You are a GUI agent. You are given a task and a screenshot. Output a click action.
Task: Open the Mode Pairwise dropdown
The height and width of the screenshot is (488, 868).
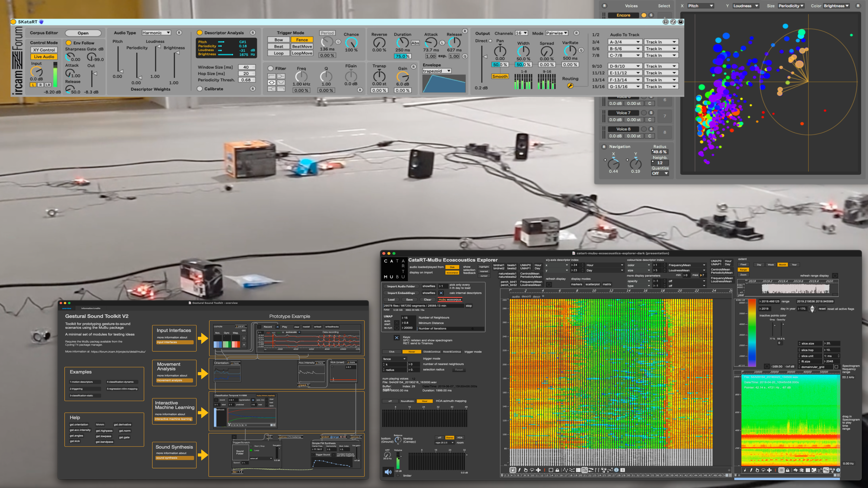[557, 33]
